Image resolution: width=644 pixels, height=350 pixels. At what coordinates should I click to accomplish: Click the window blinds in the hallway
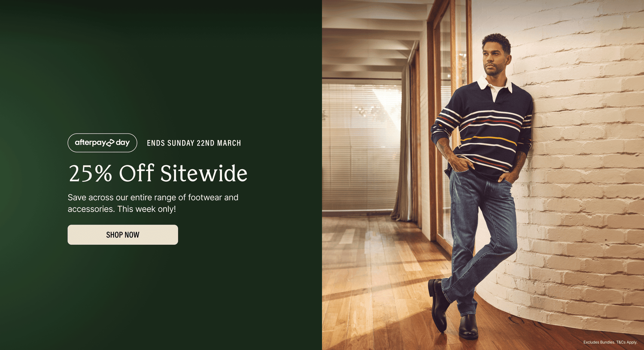coord(361,146)
